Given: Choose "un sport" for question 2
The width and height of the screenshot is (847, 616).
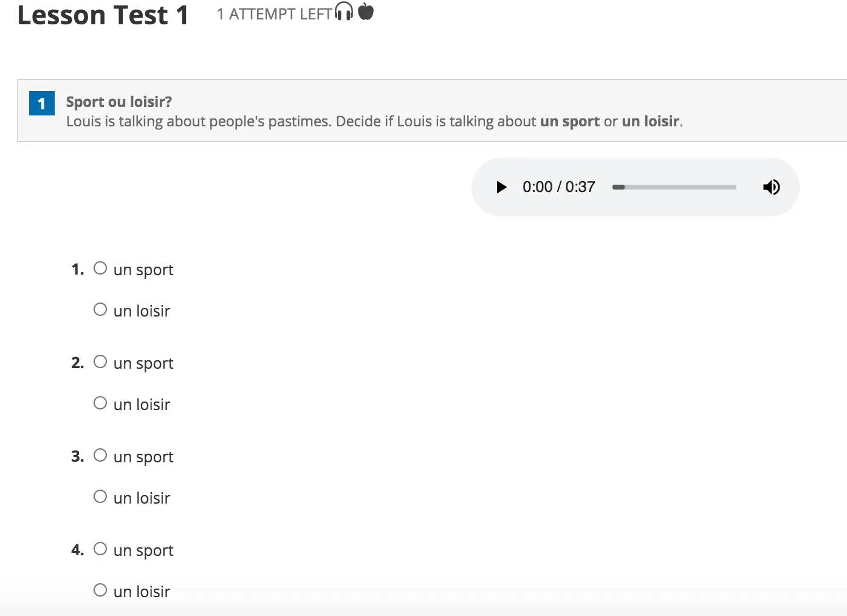Looking at the screenshot, I should [x=100, y=362].
